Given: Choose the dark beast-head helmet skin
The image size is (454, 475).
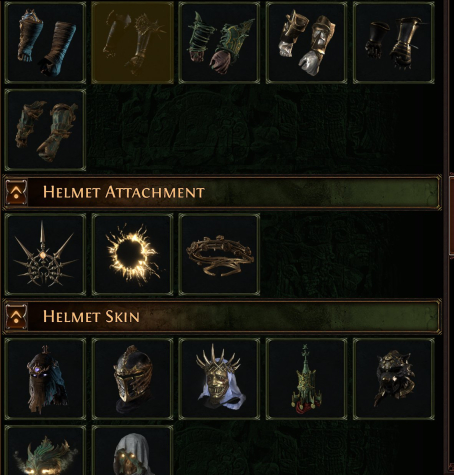Looking at the screenshot, I should tap(394, 379).
